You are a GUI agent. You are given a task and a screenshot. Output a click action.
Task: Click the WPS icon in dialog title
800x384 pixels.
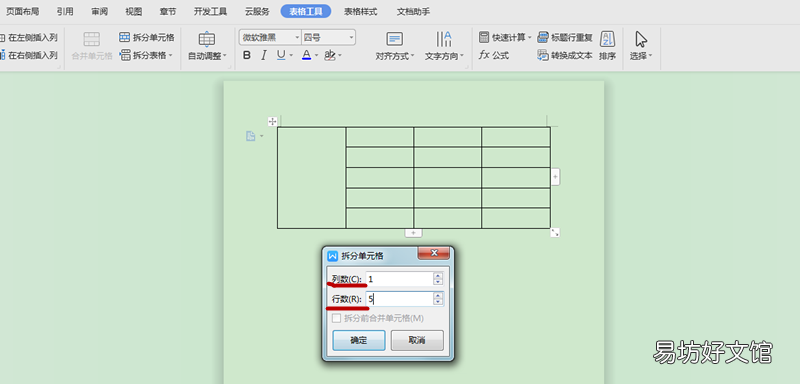[333, 256]
